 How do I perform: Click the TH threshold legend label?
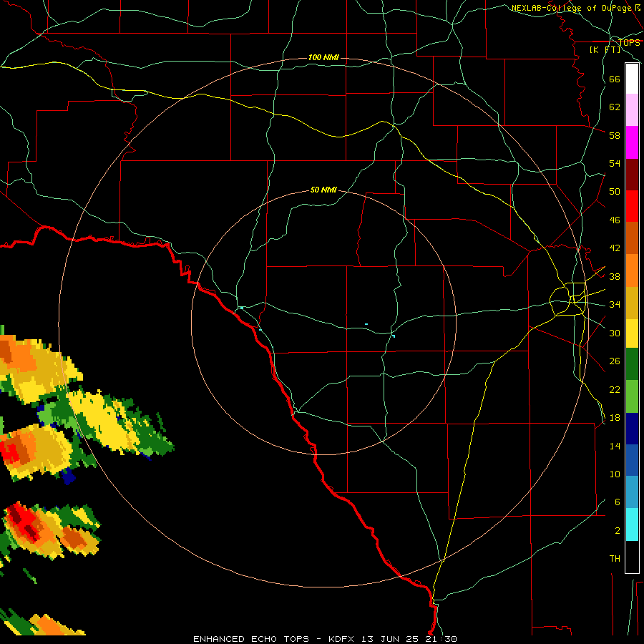(x=615, y=559)
